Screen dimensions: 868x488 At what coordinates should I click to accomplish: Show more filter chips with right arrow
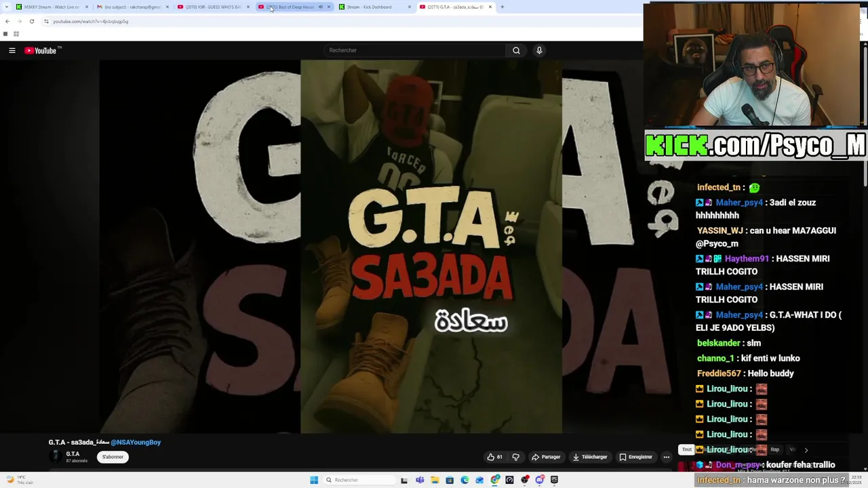coord(806,449)
